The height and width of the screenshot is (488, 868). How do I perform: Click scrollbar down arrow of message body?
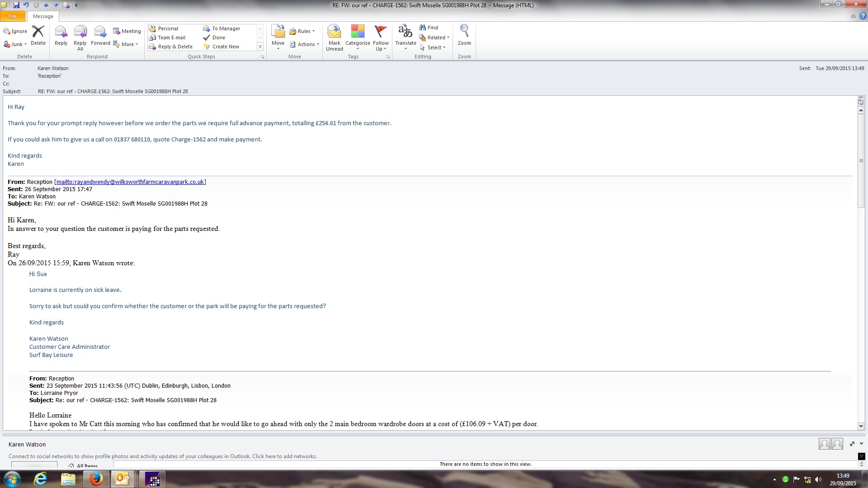click(861, 426)
